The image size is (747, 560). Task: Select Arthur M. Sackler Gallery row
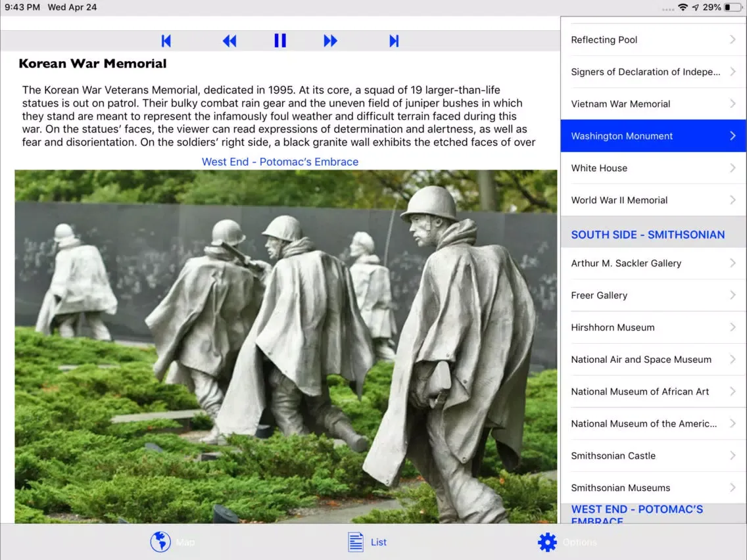tap(654, 264)
